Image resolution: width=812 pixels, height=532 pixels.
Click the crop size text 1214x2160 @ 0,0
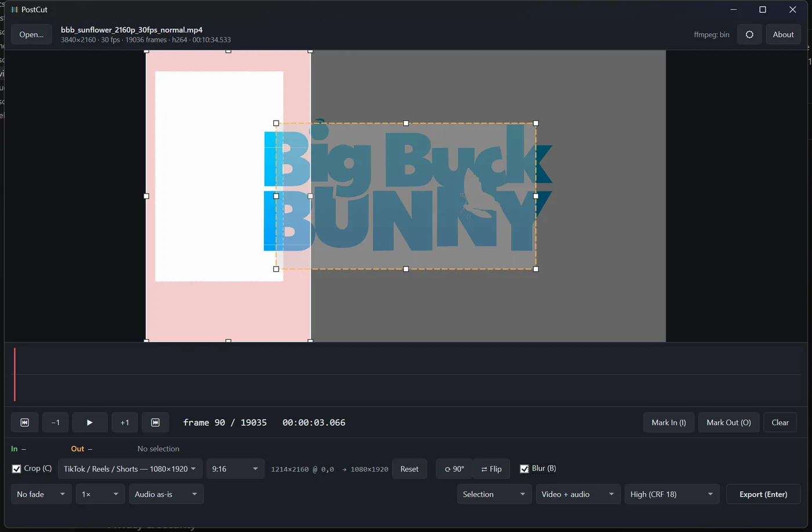(302, 469)
